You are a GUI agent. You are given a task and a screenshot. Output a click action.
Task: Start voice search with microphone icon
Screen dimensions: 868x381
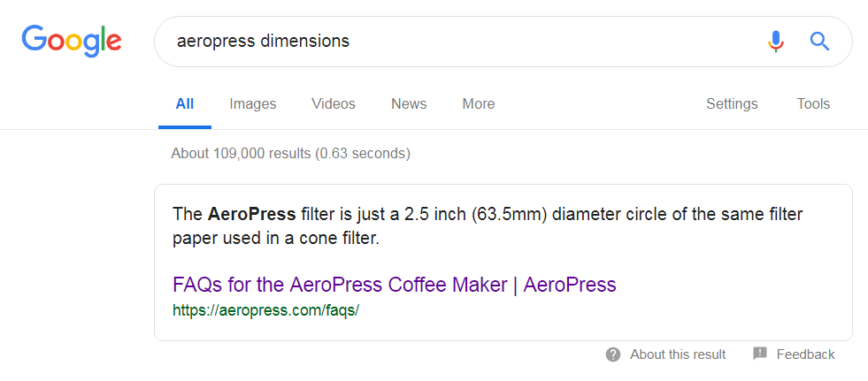pos(776,42)
